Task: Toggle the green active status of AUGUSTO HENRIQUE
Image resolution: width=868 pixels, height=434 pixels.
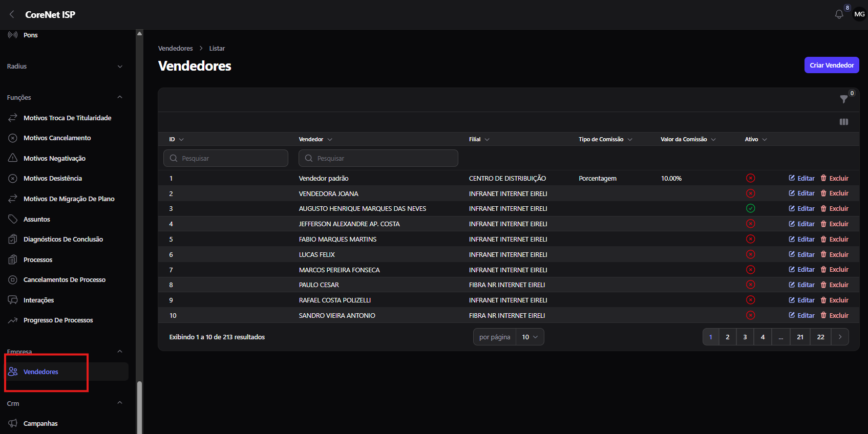Action: pyautogui.click(x=751, y=208)
